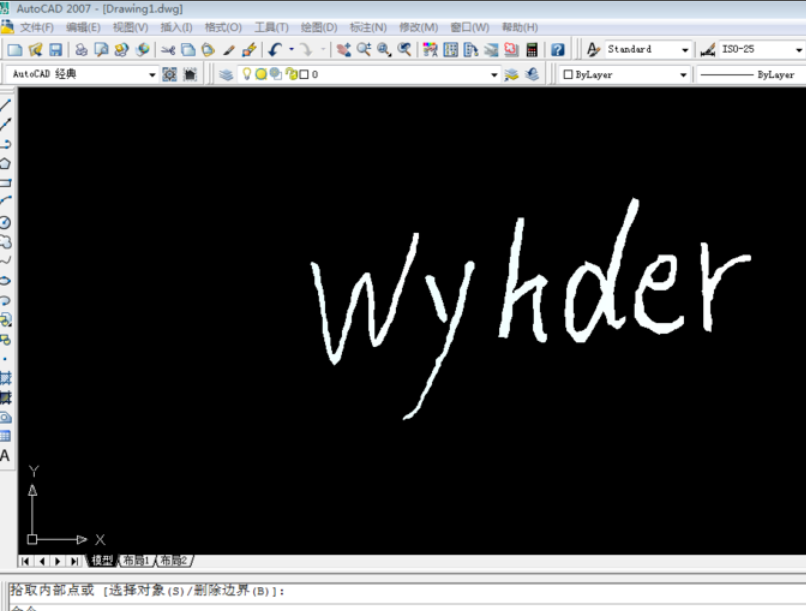Viewport: 806px width, 611px height.
Task: Open a drawing with the Open icon
Action: (x=35, y=50)
